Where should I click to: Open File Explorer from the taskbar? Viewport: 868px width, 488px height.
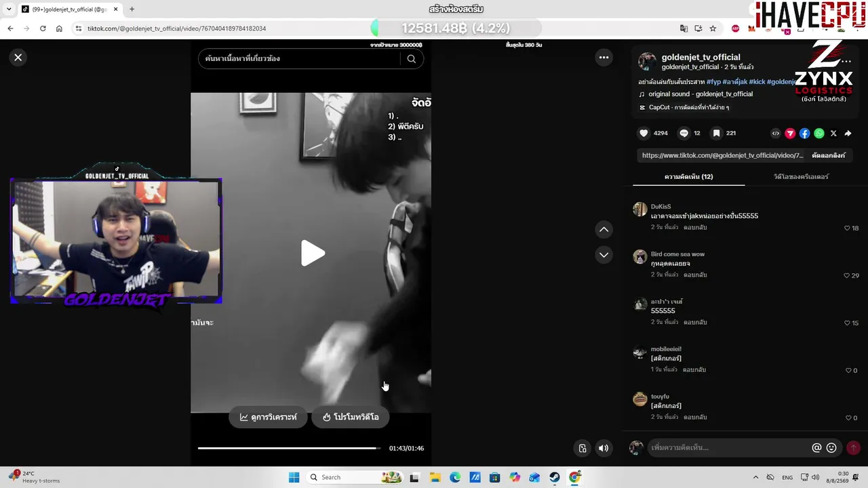click(435, 477)
